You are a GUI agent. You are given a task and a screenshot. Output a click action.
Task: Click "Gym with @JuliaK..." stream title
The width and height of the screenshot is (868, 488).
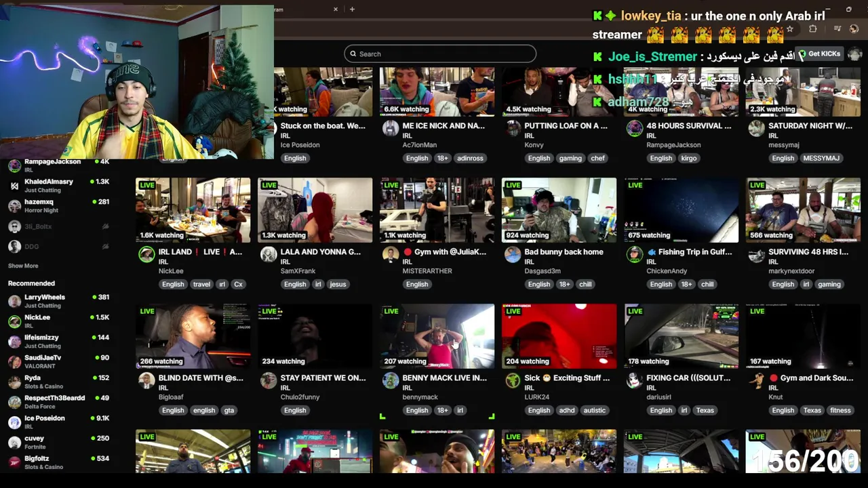(x=445, y=251)
